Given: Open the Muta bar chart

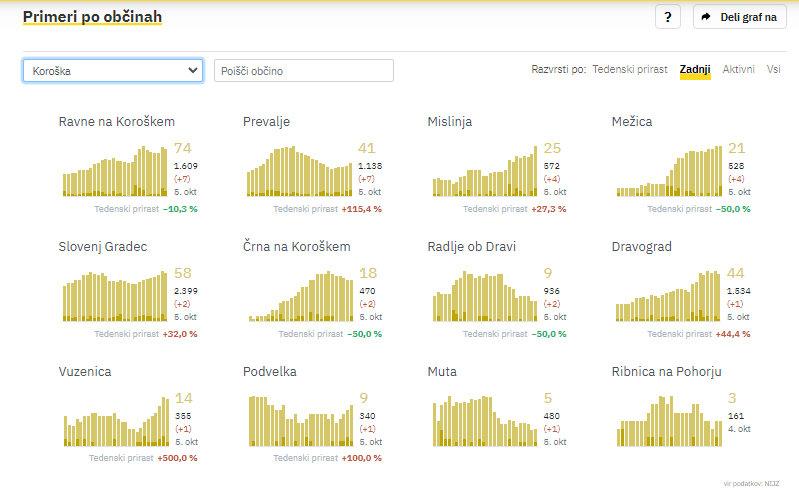Looking at the screenshot, I should (x=482, y=420).
